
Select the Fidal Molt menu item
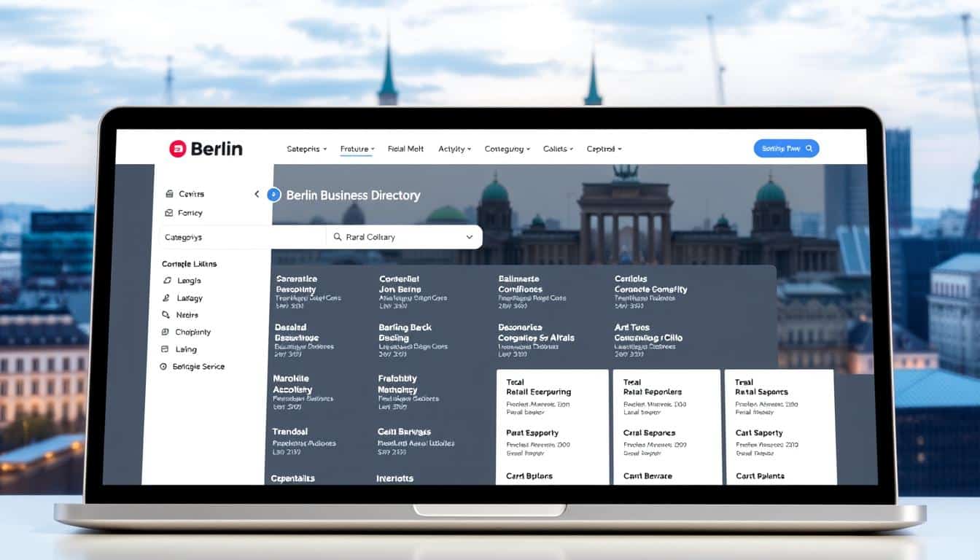pos(405,149)
